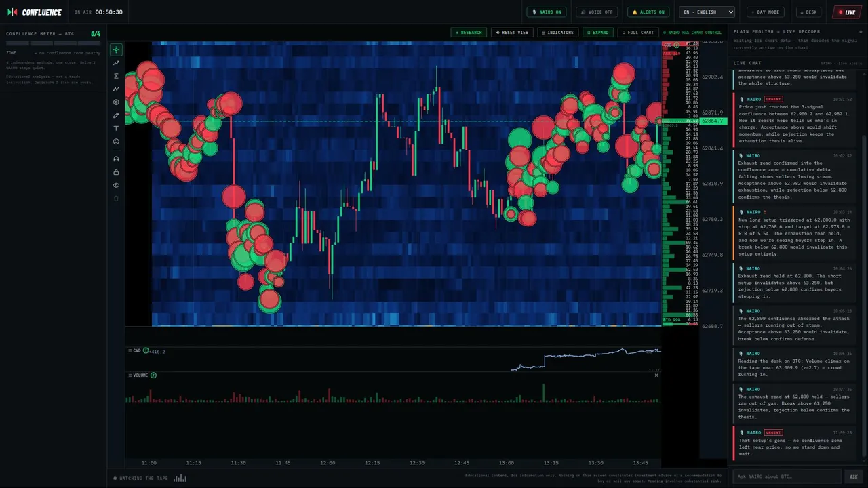
Task: Click the Confluence Meter 0/4 score
Action: coord(96,34)
